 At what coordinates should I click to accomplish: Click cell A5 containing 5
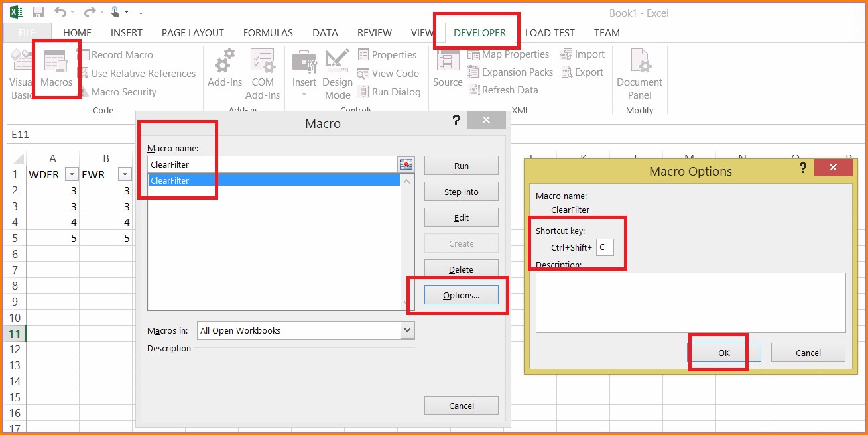(52, 238)
